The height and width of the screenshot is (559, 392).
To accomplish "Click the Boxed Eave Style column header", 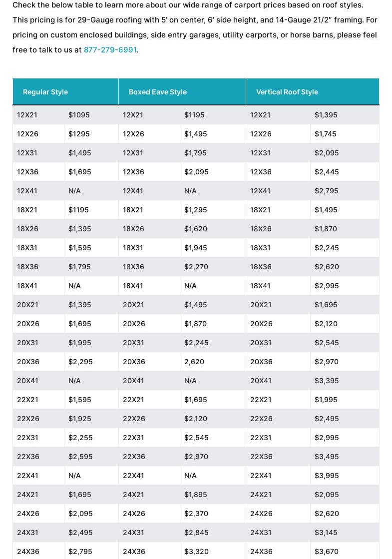I will click(x=158, y=92).
